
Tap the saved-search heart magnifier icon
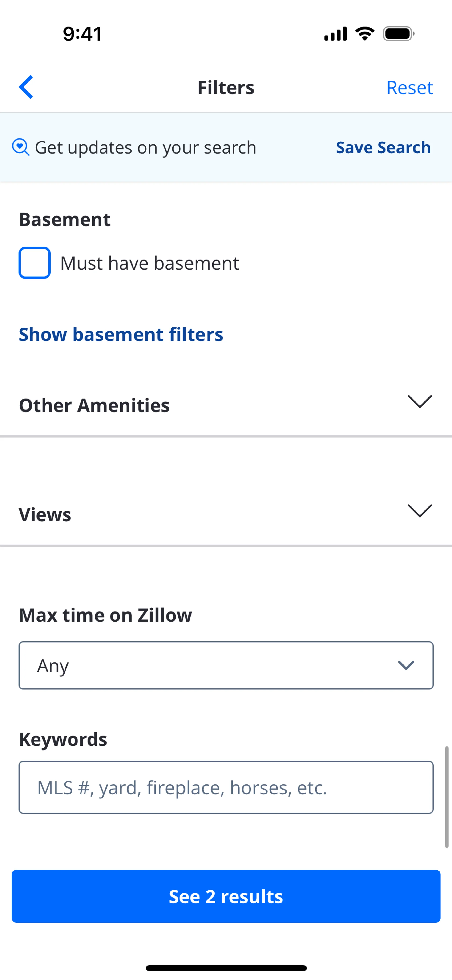(20, 147)
